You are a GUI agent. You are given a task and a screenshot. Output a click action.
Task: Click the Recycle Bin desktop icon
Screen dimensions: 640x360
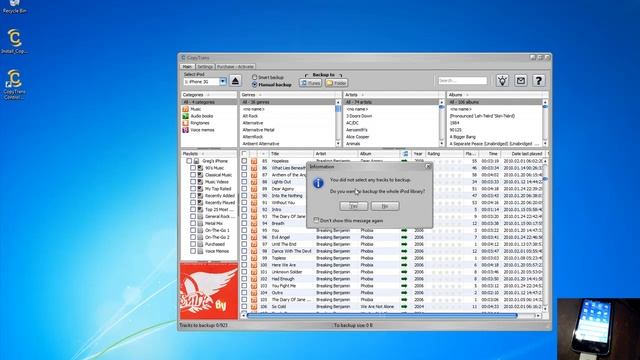coord(15,7)
